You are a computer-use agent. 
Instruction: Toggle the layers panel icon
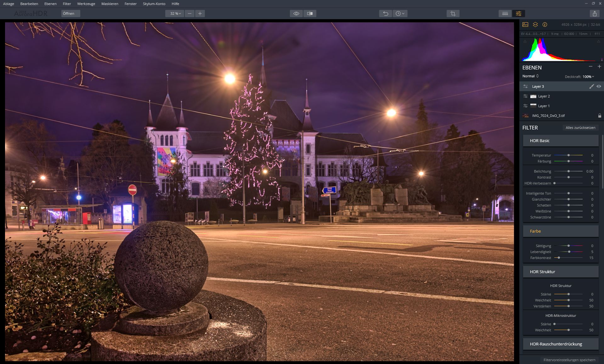tap(535, 25)
